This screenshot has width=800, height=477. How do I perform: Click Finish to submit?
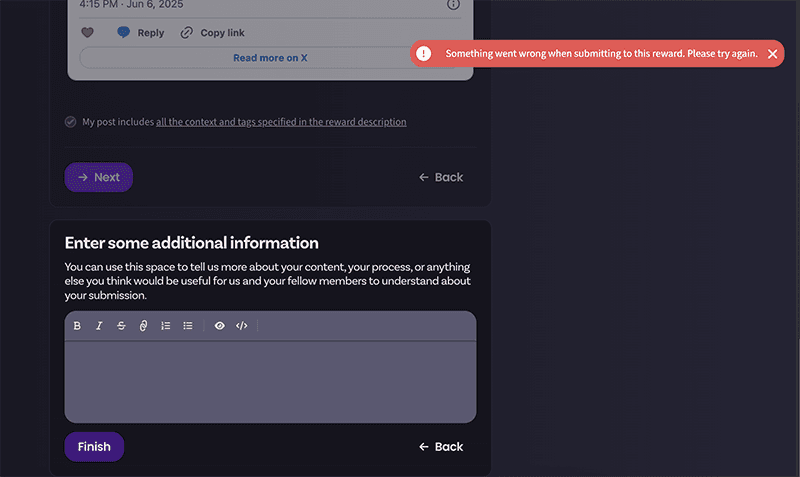[94, 447]
